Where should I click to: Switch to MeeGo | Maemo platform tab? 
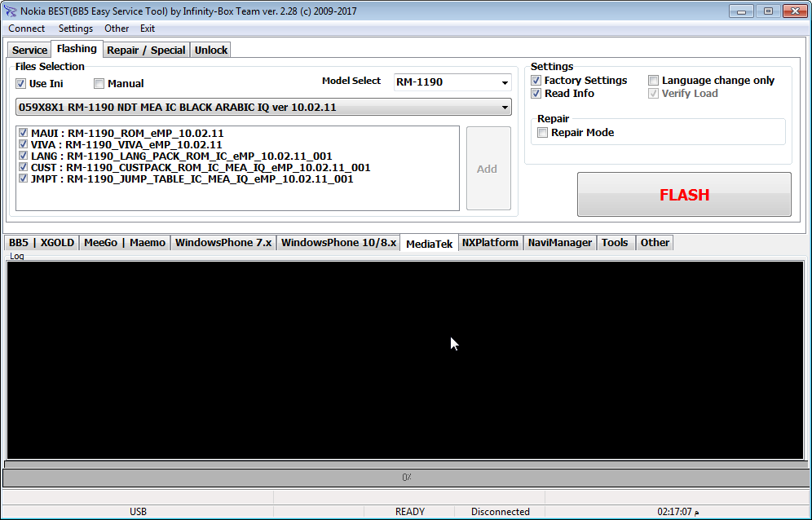pyautogui.click(x=125, y=242)
